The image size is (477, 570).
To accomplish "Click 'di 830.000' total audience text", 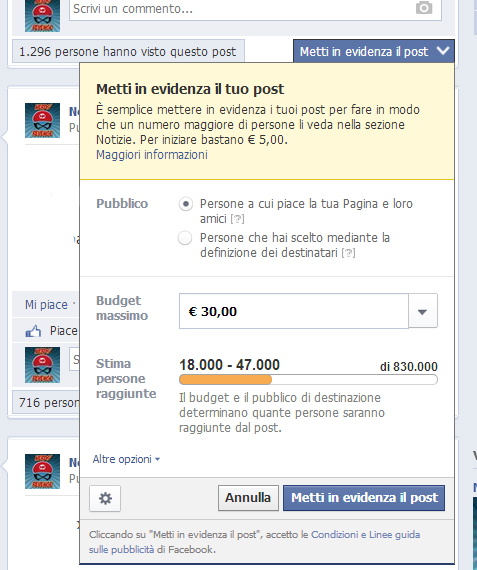I will pyautogui.click(x=409, y=366).
